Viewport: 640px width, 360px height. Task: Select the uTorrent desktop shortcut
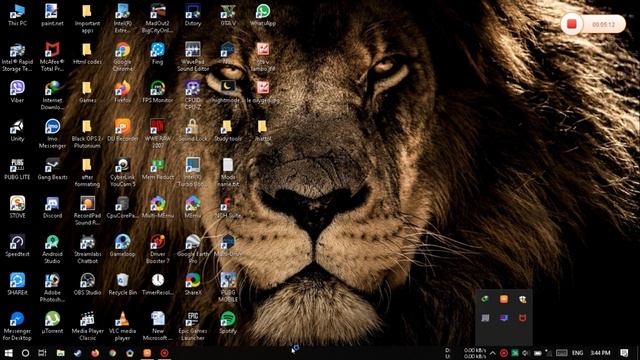(x=52, y=323)
